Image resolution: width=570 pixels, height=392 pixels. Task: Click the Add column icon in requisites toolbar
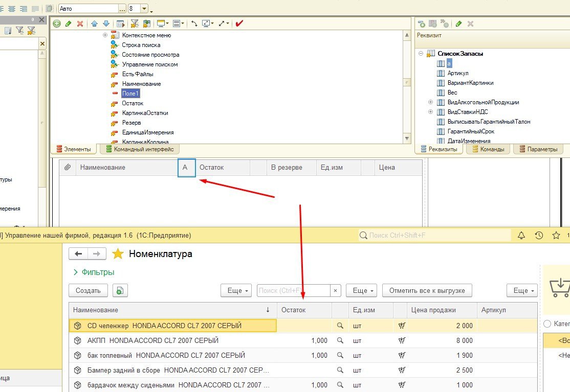point(433,24)
